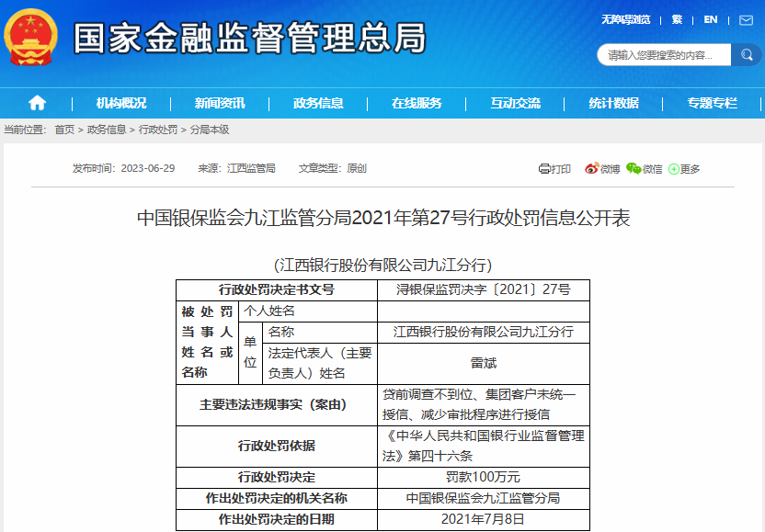Click 行政处罚 breadcrumb link
The width and height of the screenshot is (765, 532).
(x=158, y=130)
